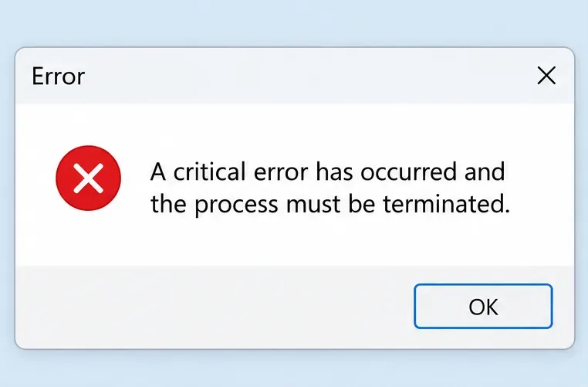Dismiss the critical error by confirming OK
The width and height of the screenshot is (588, 387).
[x=483, y=307]
